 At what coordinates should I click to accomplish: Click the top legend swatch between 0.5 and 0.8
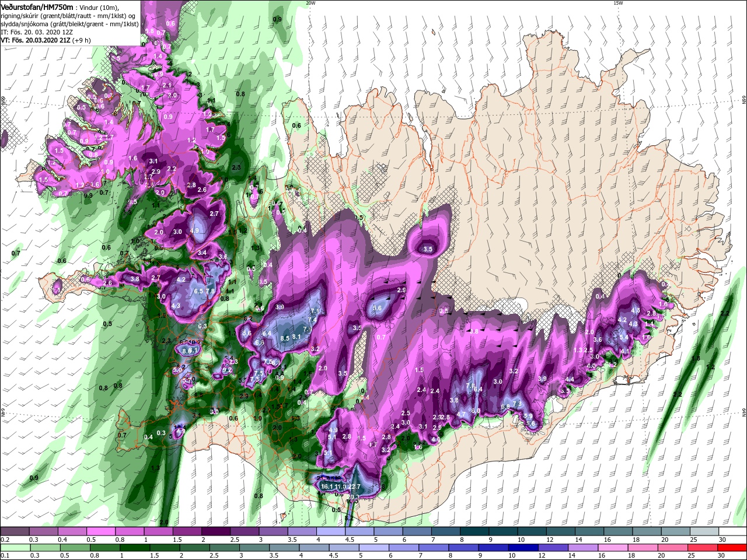pos(100,531)
